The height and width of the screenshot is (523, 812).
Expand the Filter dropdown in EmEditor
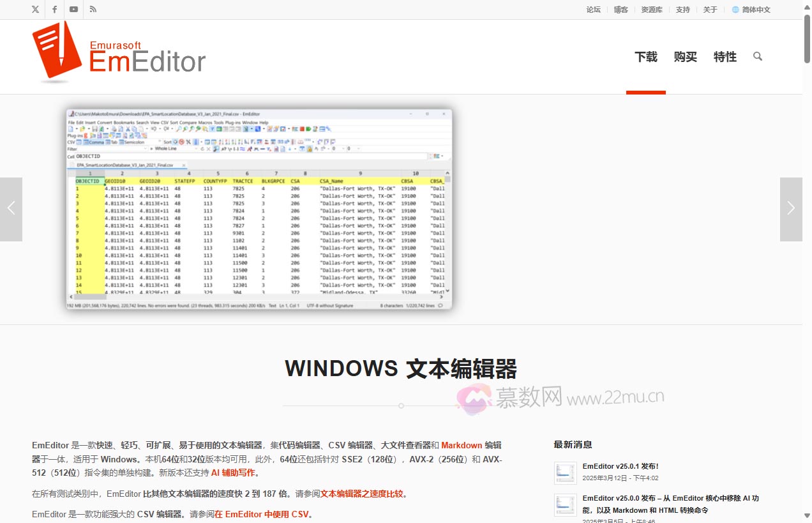click(146, 148)
